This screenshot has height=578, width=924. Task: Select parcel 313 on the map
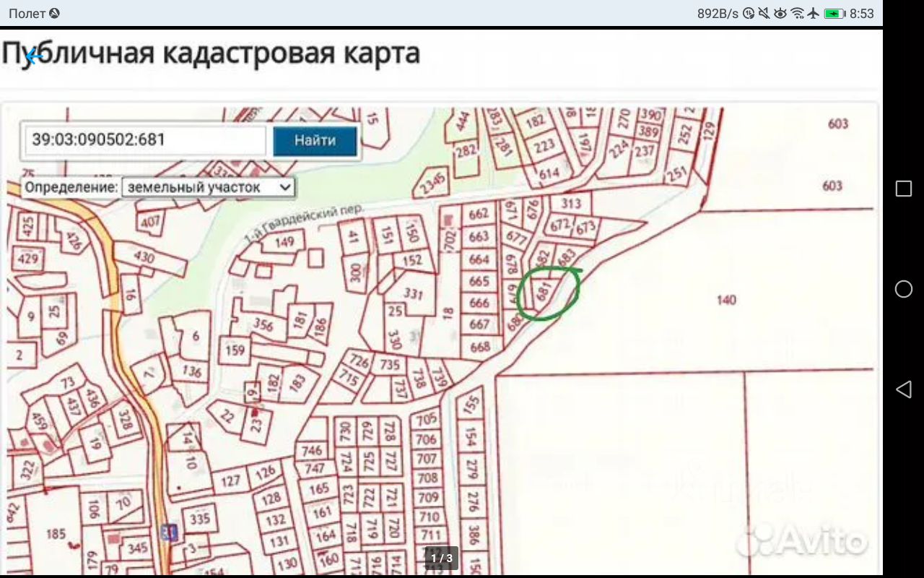(x=570, y=203)
